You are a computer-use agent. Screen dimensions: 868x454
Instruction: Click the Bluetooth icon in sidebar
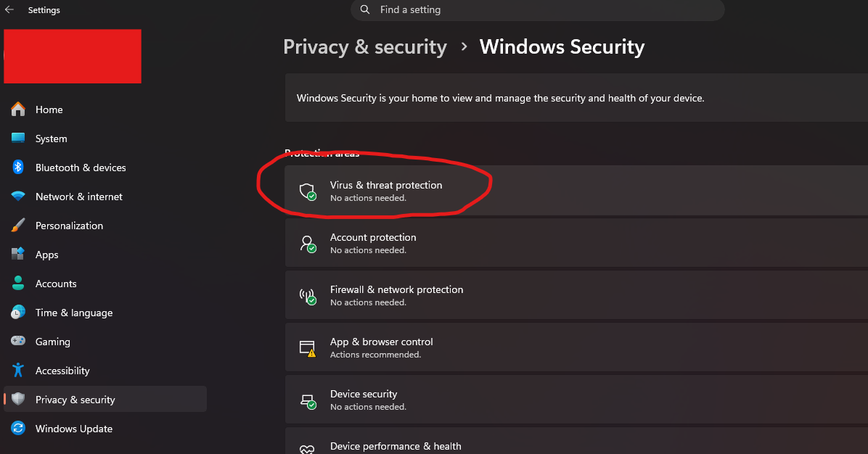(18, 168)
